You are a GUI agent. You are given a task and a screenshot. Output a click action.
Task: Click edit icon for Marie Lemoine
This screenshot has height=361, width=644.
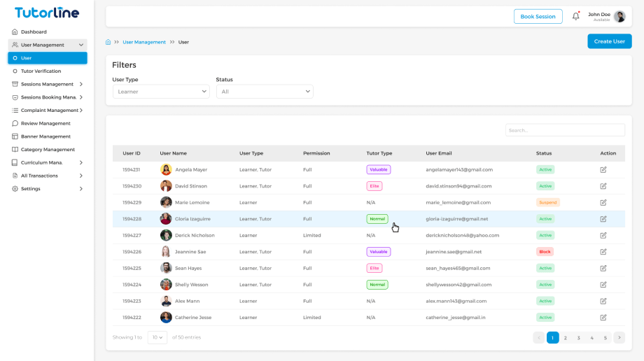tap(603, 202)
